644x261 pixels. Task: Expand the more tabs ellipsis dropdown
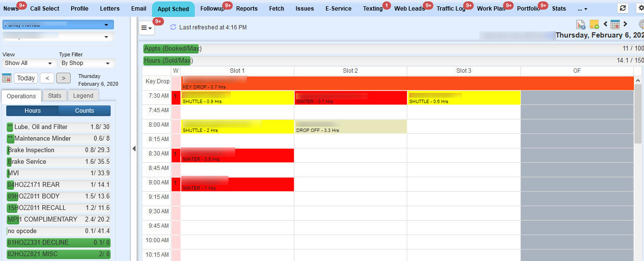click(582, 9)
